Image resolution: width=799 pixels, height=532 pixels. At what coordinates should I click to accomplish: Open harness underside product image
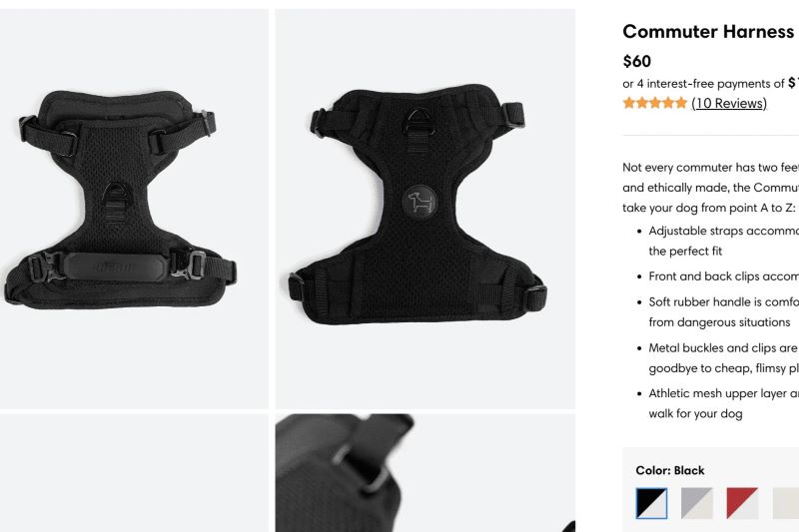pyautogui.click(x=425, y=209)
